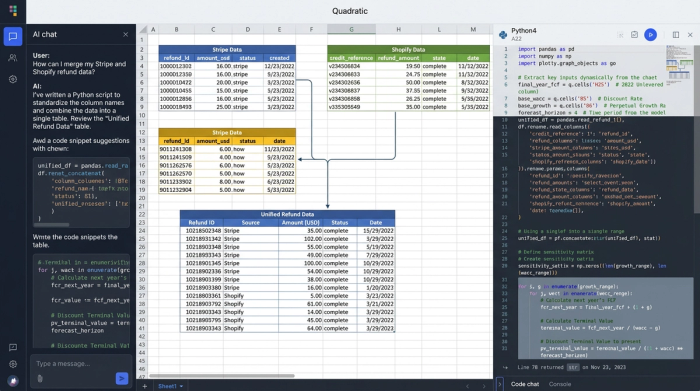The height and width of the screenshot is (391, 700).
Task: Click the attach file paperclip icon
Action: [40, 379]
